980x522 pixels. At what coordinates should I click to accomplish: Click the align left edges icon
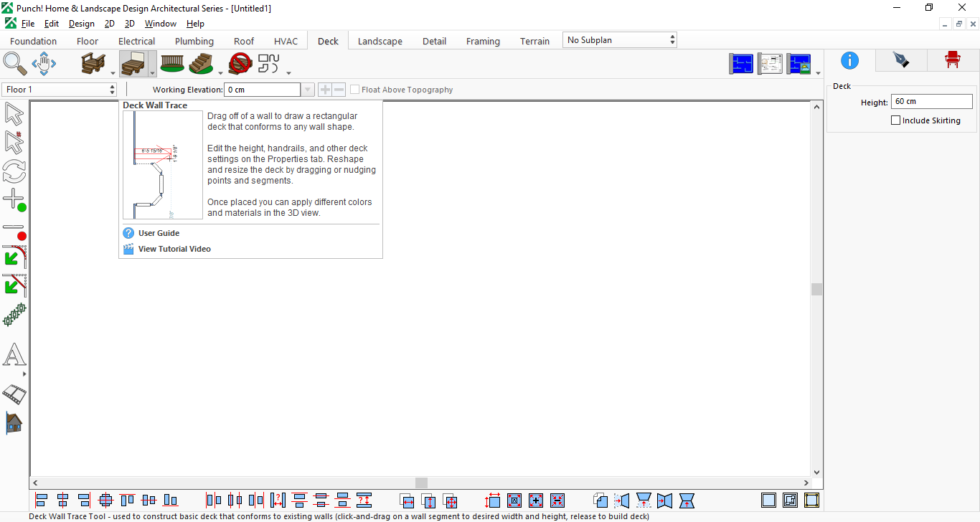coord(42,500)
